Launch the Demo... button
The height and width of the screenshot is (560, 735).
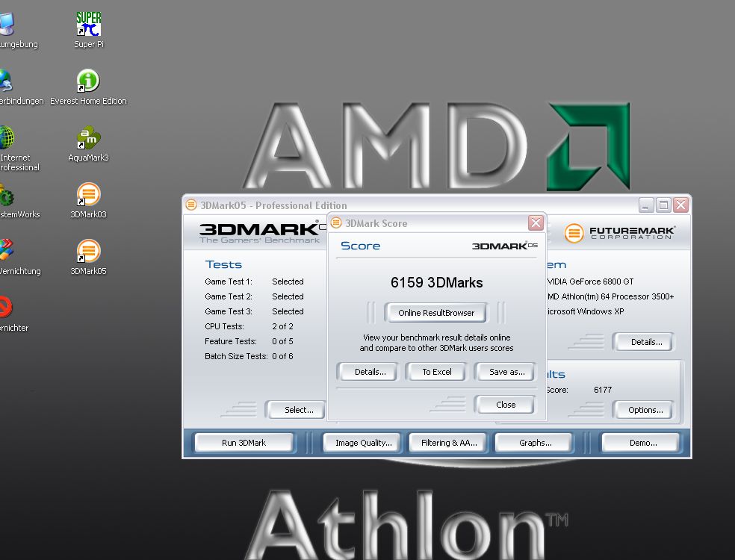tap(642, 442)
